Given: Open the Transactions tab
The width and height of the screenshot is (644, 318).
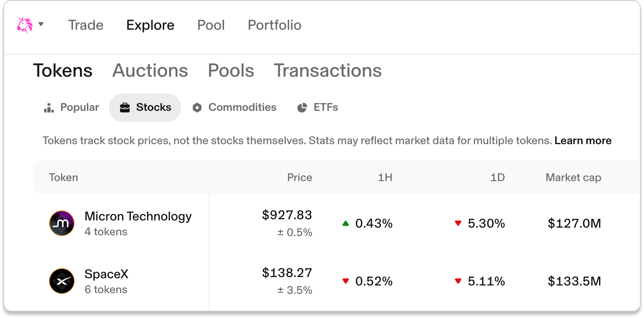Looking at the screenshot, I should pos(328,71).
